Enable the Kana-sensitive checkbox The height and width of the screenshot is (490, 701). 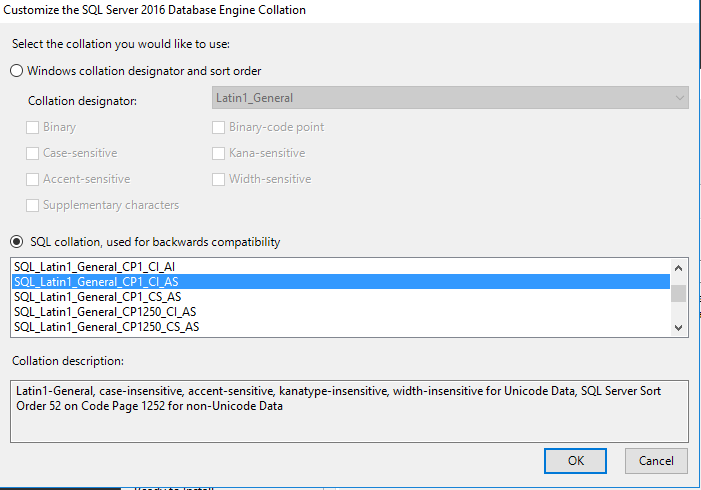click(x=218, y=153)
